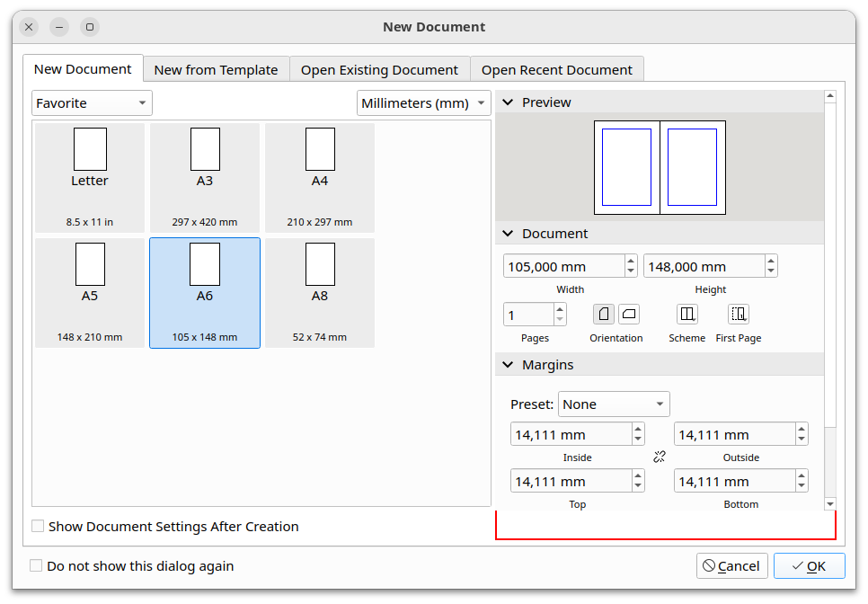Click the OK button
The image size is (868, 604).
tap(809, 566)
